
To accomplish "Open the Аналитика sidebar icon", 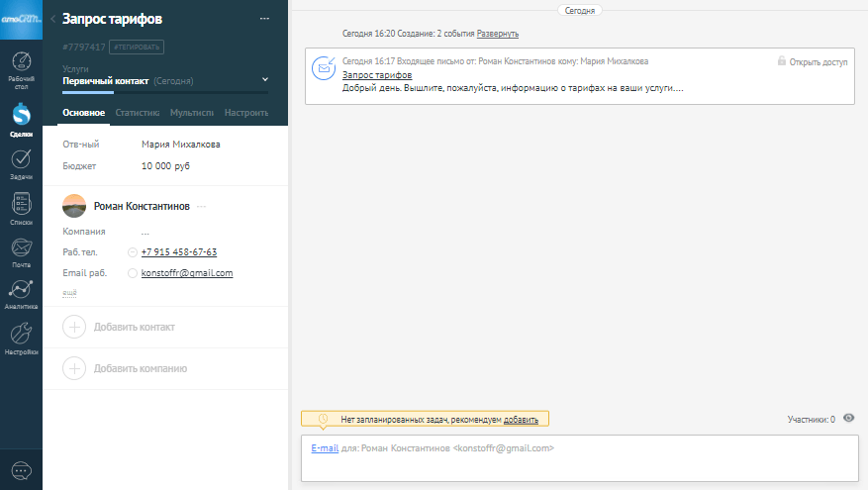I will tap(21, 292).
